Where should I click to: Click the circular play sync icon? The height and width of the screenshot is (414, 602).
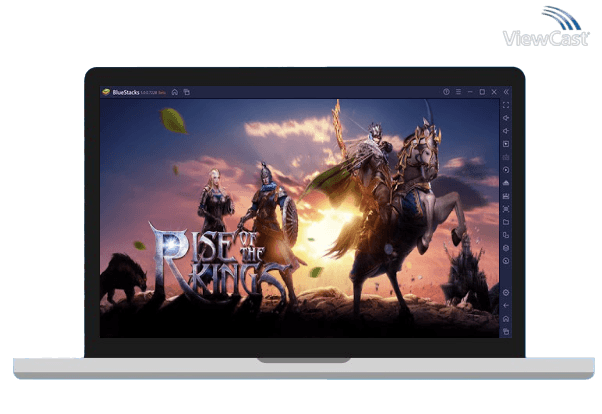[506, 170]
